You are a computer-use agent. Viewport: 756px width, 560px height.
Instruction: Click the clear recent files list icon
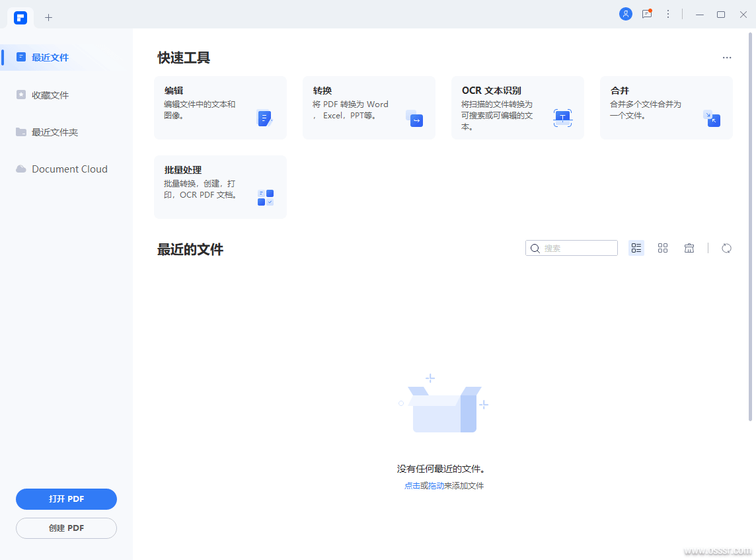click(x=689, y=248)
